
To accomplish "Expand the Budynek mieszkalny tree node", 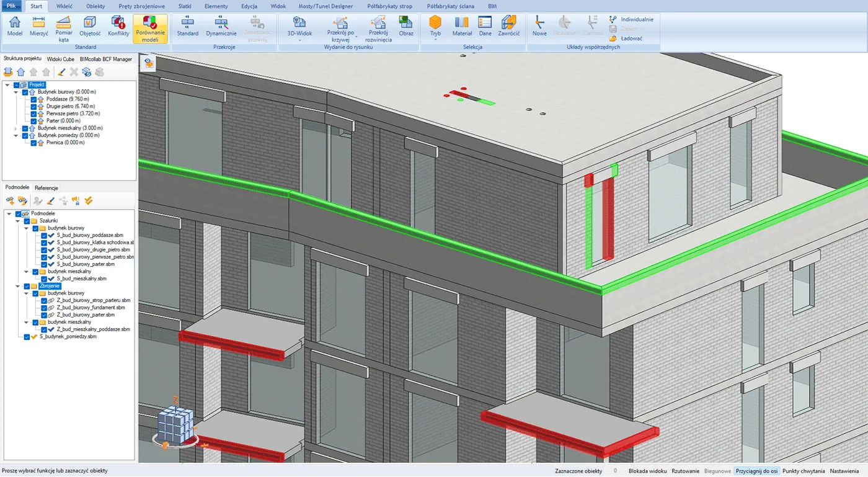I will click(x=16, y=128).
